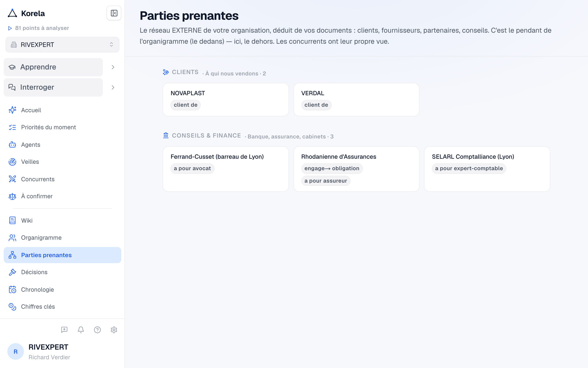Image resolution: width=588 pixels, height=368 pixels.
Task: Click the À confirmer scales icon
Action: (x=12, y=196)
